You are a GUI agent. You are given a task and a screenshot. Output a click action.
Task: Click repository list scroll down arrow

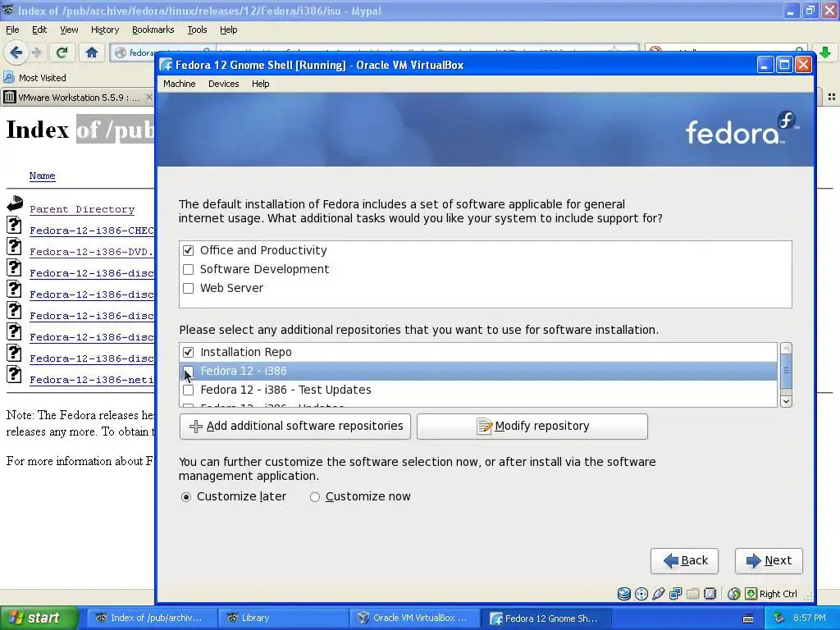coord(786,401)
